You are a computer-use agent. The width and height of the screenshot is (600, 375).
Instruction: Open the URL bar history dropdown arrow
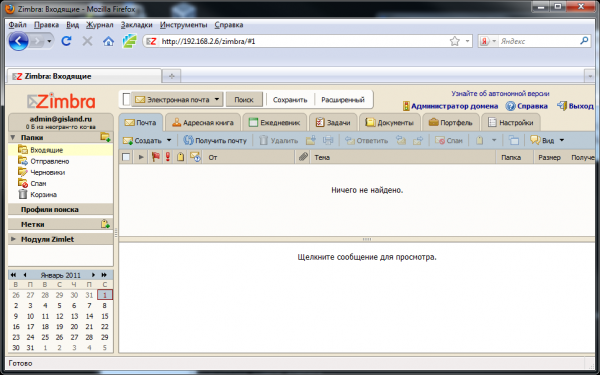pos(467,41)
